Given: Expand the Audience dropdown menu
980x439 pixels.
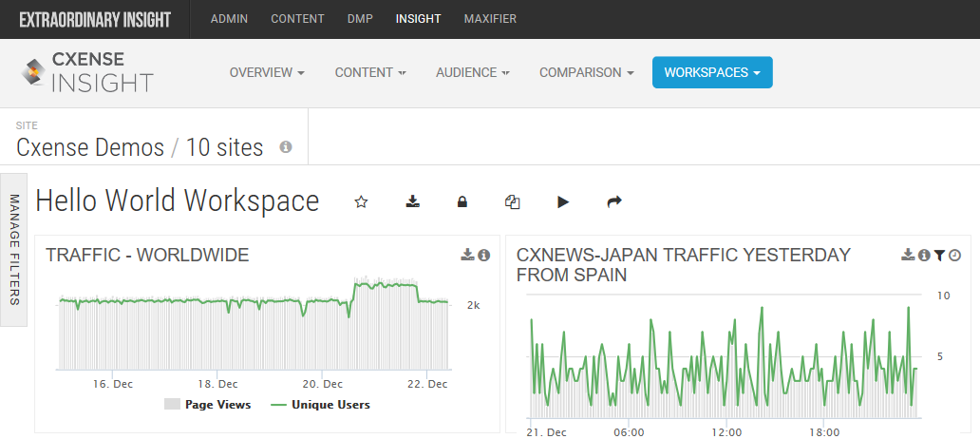Looking at the screenshot, I should tap(473, 72).
